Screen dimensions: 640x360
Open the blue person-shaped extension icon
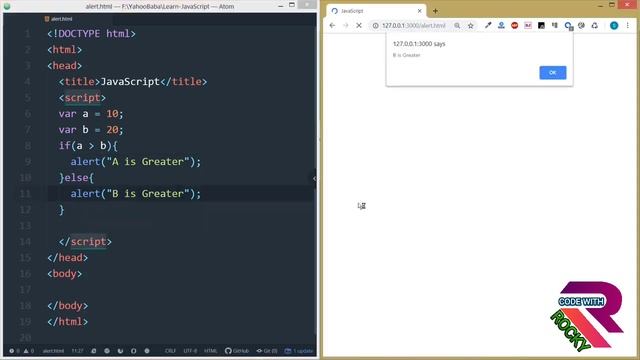coord(501,25)
